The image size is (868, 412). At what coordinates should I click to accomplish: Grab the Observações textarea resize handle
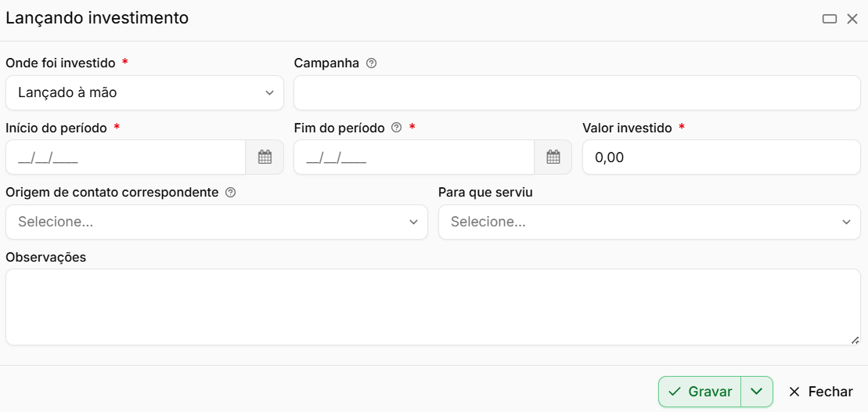tap(855, 340)
